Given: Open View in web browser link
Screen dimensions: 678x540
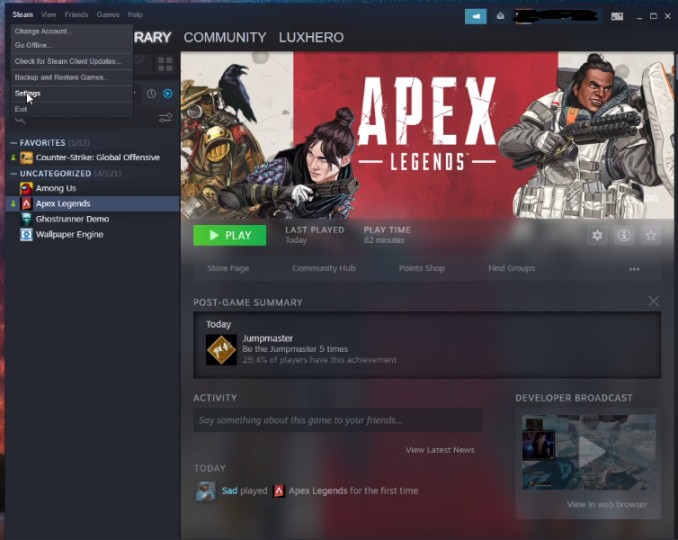Looking at the screenshot, I should click(607, 504).
